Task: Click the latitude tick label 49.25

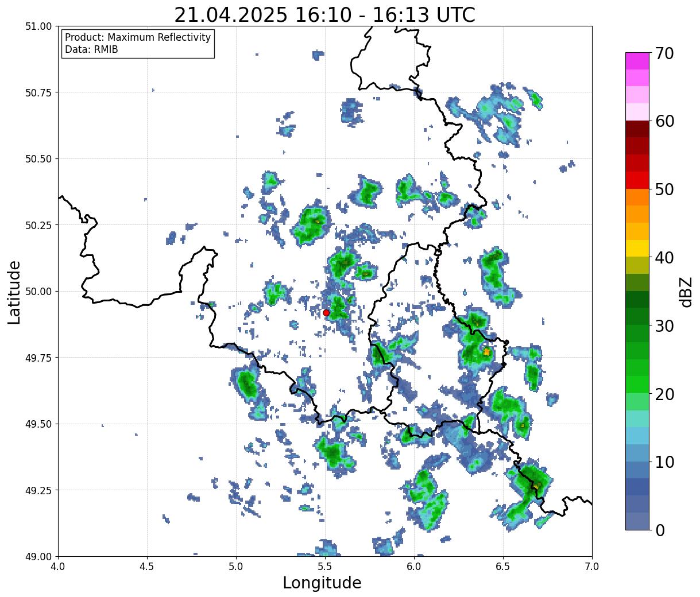Action: pos(38,490)
